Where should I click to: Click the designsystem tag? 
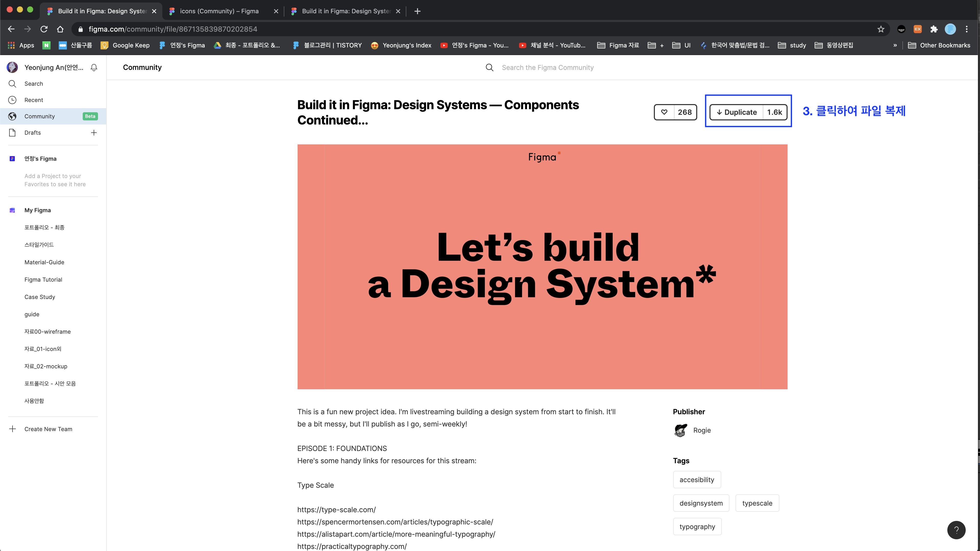tap(701, 503)
